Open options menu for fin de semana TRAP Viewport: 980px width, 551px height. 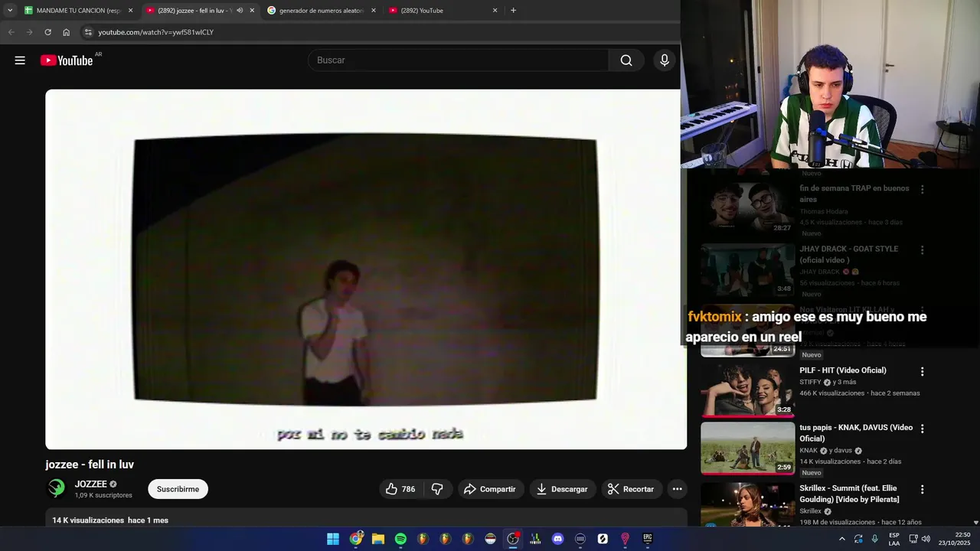pos(922,189)
